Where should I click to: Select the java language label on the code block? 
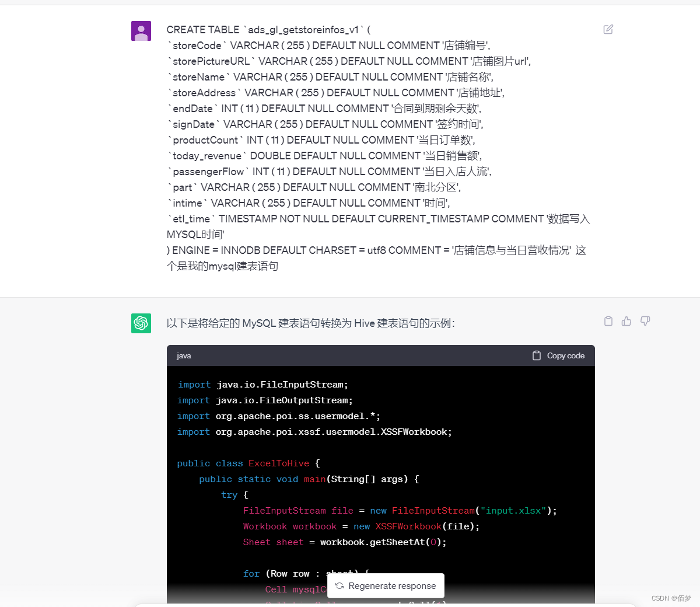click(184, 355)
